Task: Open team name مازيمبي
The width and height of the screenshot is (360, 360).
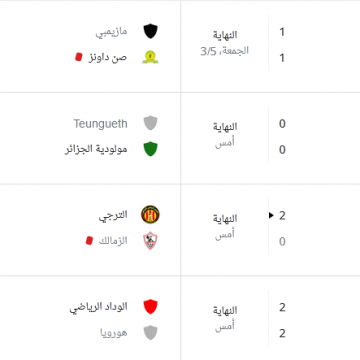Action: coord(111,32)
